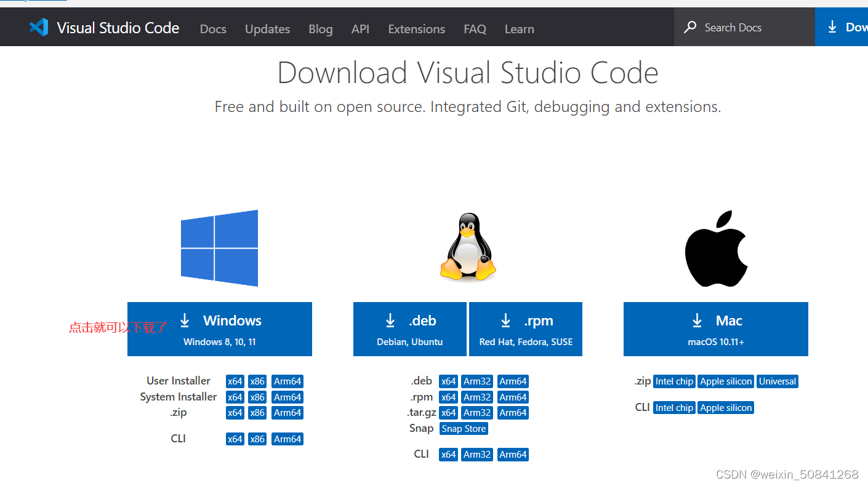
Task: Go to the Blog page
Action: click(x=321, y=29)
